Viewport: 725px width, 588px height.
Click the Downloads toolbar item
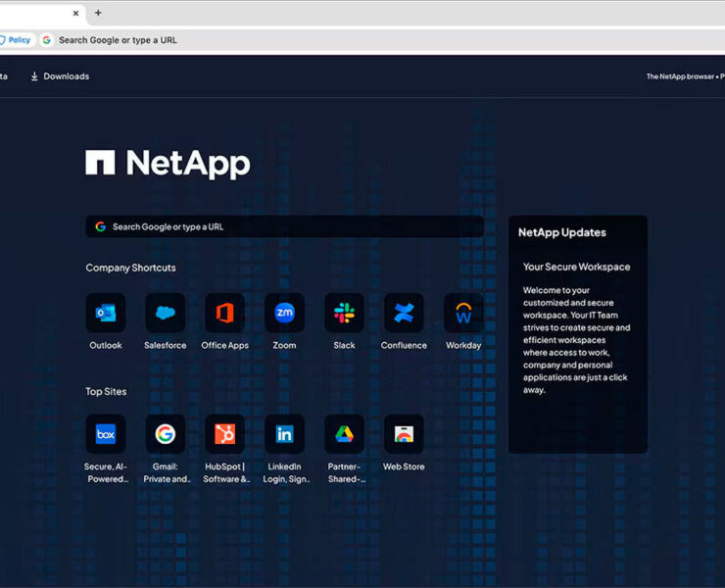coord(60,76)
